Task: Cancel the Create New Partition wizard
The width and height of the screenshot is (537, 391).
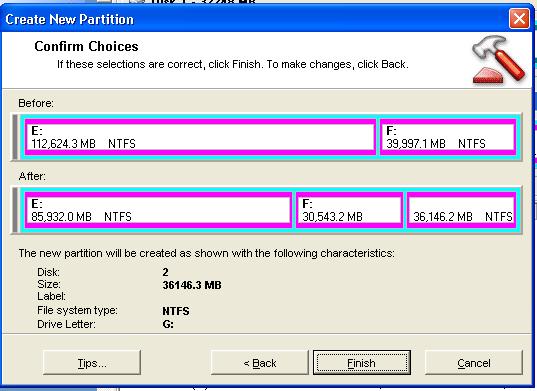Action: (474, 363)
